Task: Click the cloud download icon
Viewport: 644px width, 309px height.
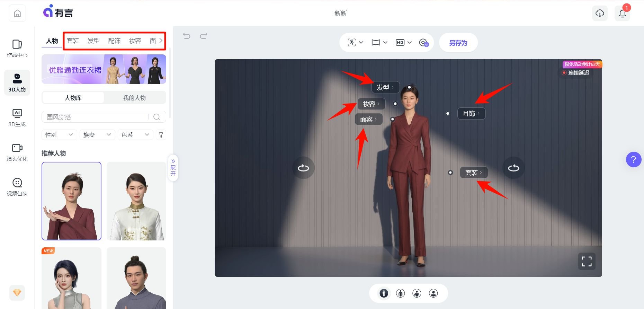Action: coord(600,14)
